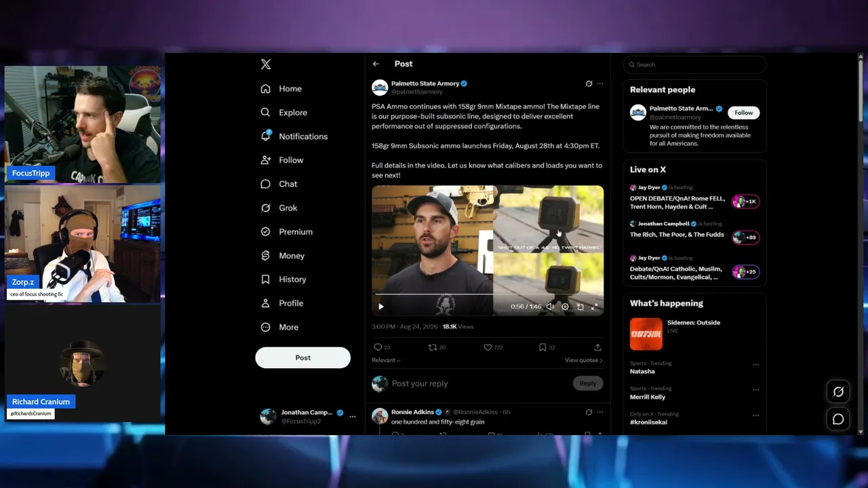Repost the post with 20 reposts
Image resolution: width=868 pixels, height=488 pixels.
[x=437, y=347]
